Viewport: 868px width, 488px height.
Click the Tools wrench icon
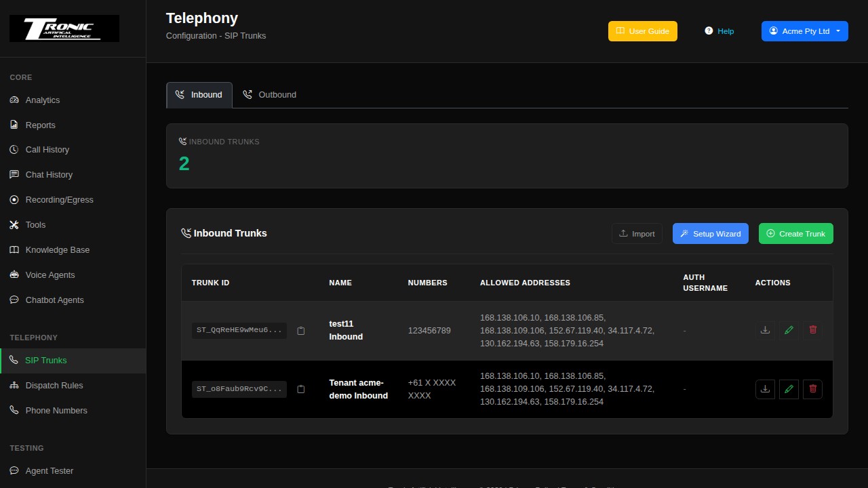coord(14,225)
